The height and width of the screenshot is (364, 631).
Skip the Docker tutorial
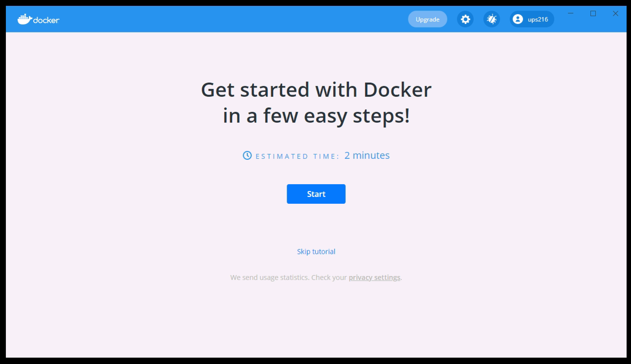(316, 251)
